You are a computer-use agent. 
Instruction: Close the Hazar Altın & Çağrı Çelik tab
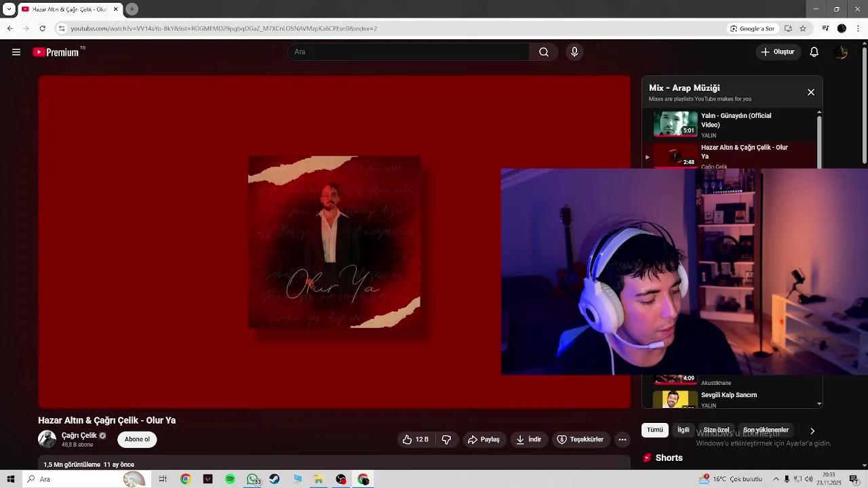(115, 9)
